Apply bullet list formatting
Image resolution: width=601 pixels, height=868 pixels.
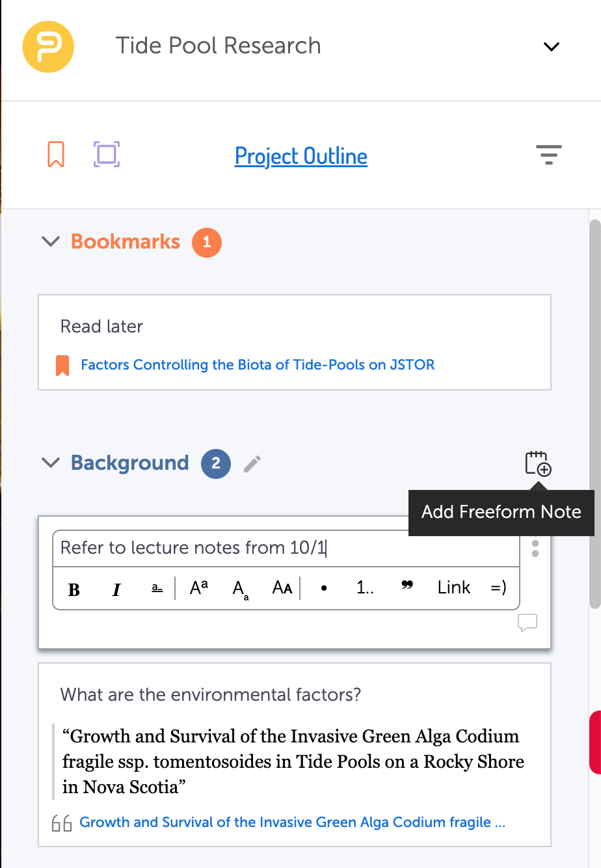pyautogui.click(x=324, y=588)
